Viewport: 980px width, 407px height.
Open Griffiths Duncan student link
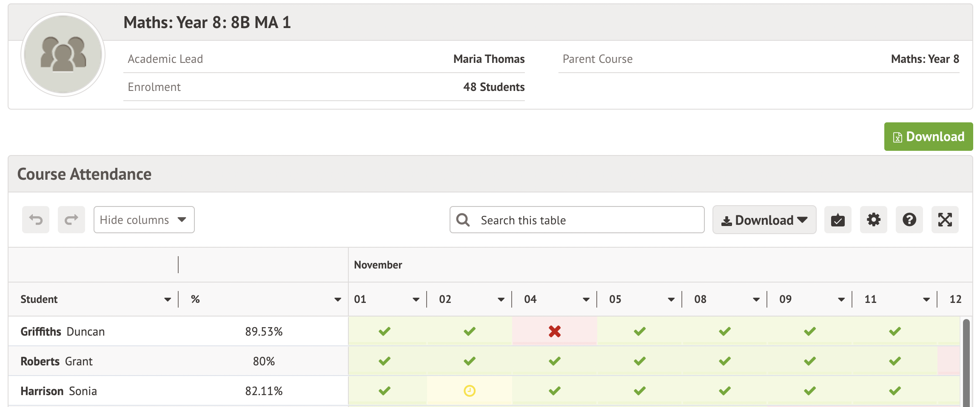pos(63,331)
